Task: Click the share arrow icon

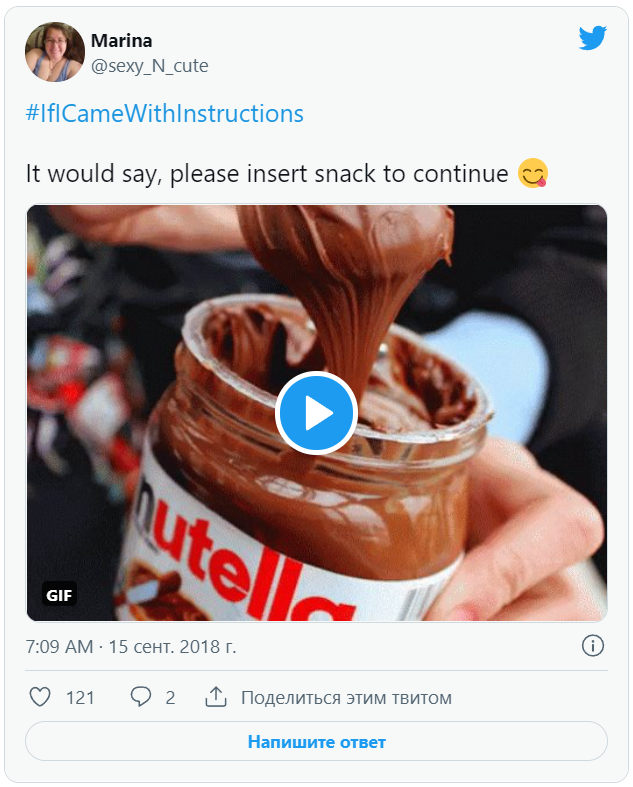Action: point(215,697)
